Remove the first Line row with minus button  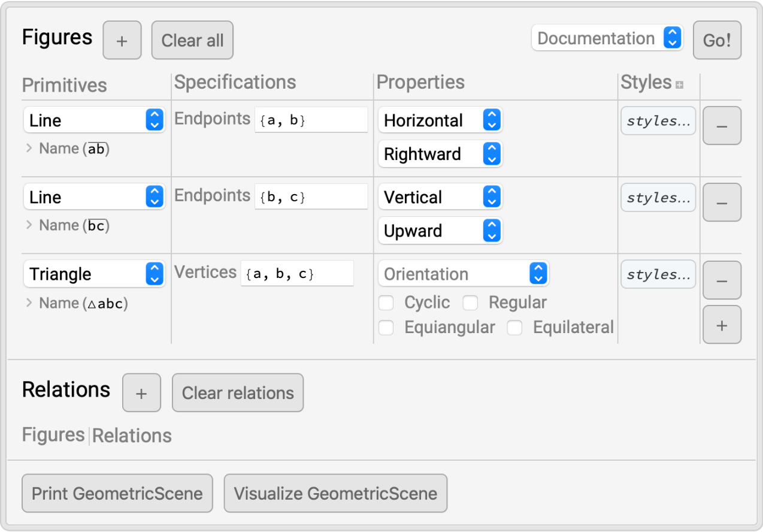722,126
